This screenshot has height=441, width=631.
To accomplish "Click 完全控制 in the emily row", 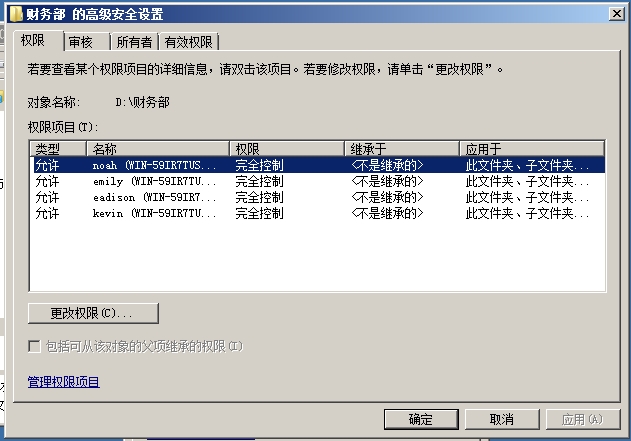I will tap(260, 181).
